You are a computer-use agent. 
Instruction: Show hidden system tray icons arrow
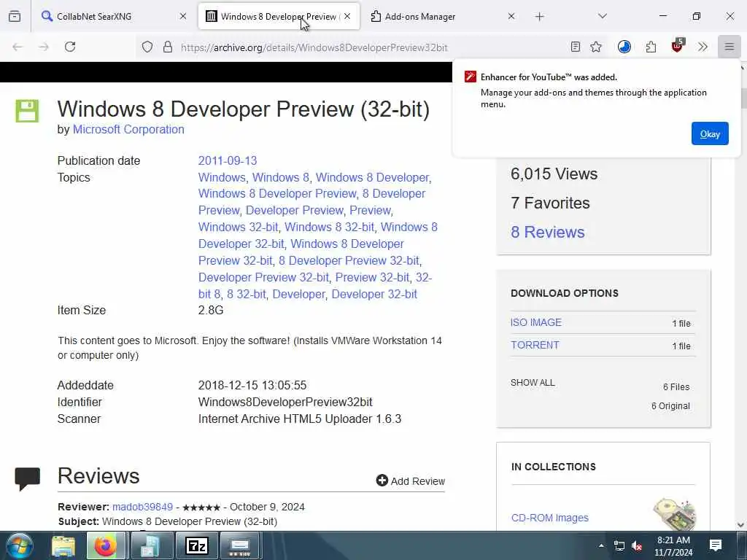tap(601, 545)
